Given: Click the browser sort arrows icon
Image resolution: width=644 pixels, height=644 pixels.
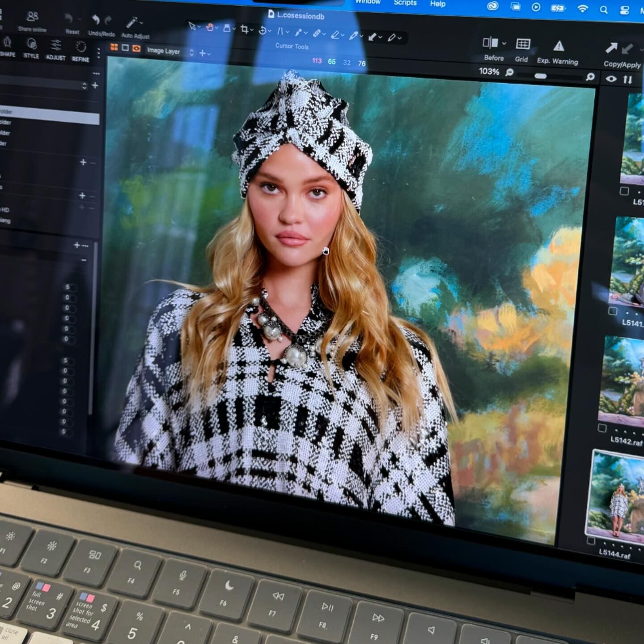Looking at the screenshot, I should click(x=628, y=80).
